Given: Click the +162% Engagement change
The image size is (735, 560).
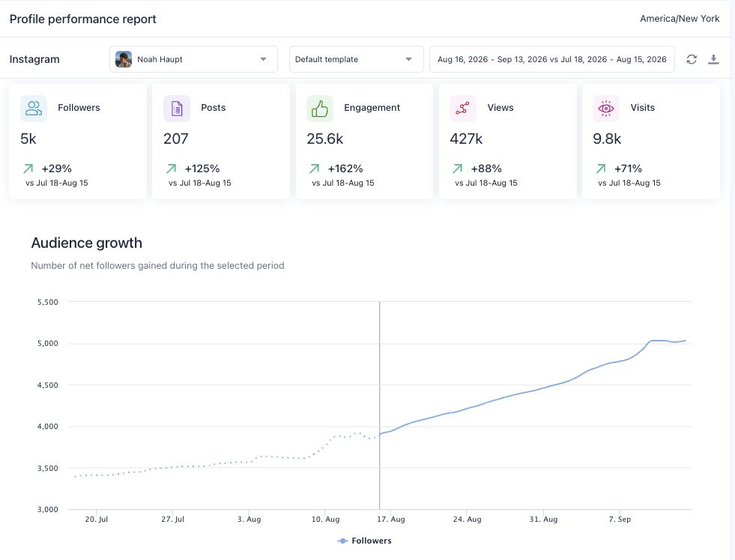Looking at the screenshot, I should point(345,168).
